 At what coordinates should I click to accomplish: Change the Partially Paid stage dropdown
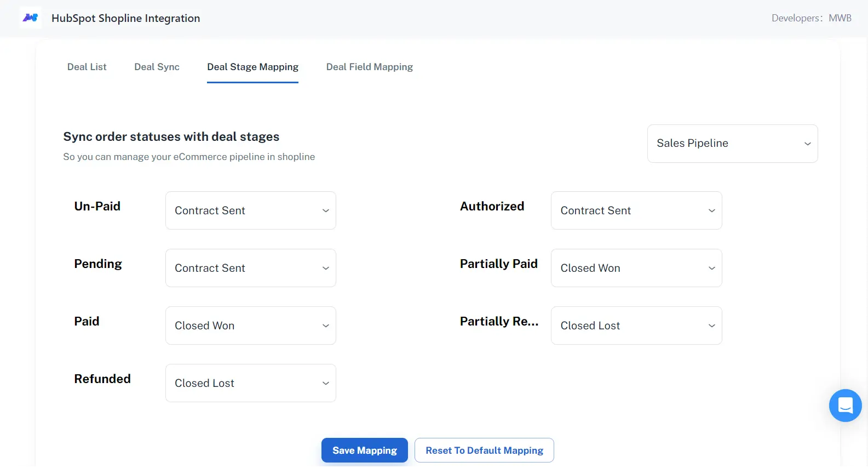[x=636, y=268]
